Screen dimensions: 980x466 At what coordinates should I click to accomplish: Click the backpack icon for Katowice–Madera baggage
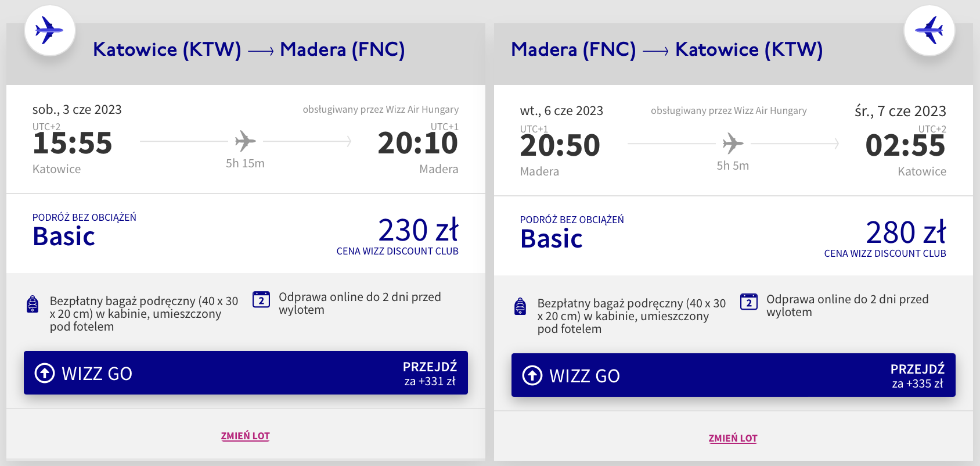pyautogui.click(x=33, y=304)
